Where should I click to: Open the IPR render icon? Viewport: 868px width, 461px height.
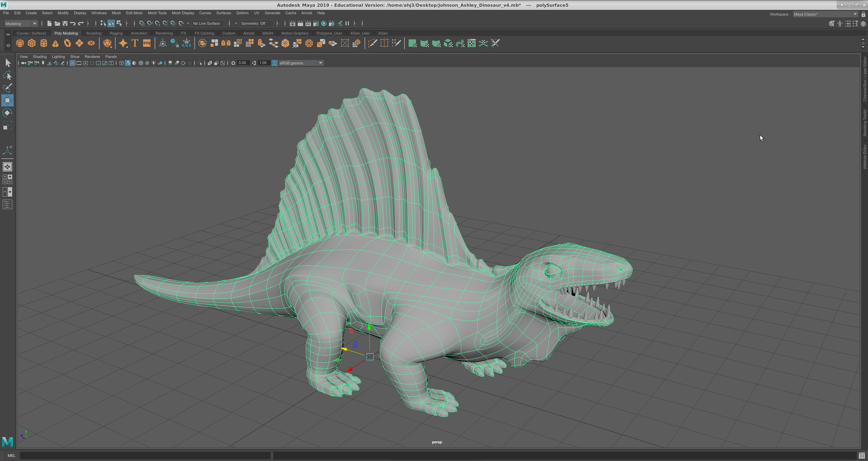point(308,23)
